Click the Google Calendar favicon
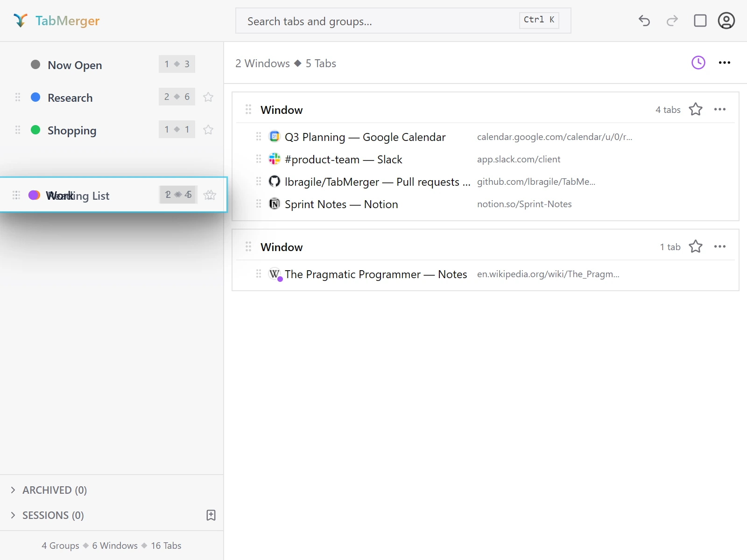This screenshot has width=747, height=560. [275, 136]
